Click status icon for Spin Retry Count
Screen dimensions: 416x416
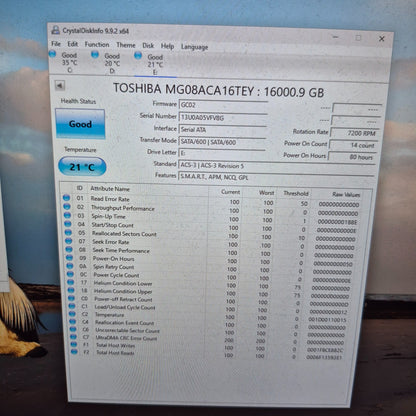tap(70, 266)
